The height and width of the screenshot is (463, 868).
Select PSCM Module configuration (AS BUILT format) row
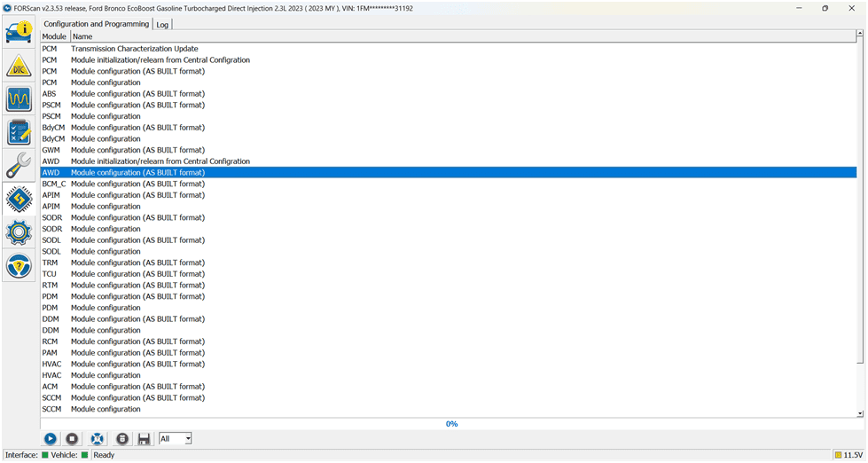[x=449, y=106]
